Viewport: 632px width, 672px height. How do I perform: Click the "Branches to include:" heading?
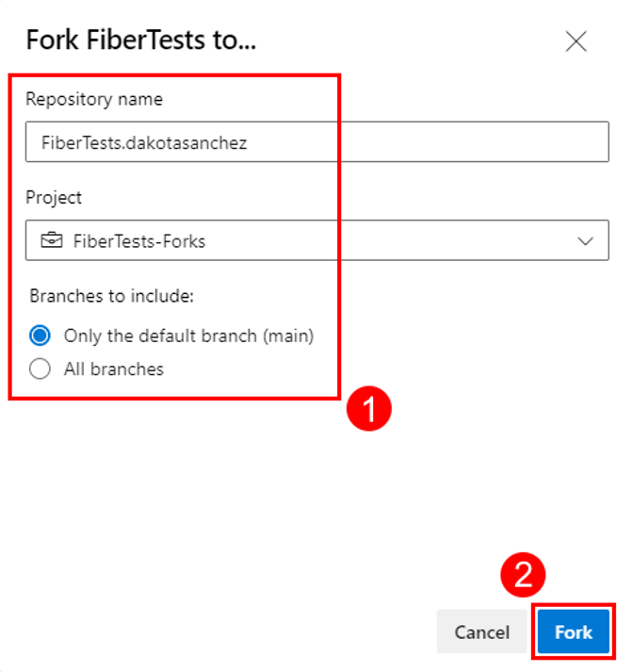112,296
